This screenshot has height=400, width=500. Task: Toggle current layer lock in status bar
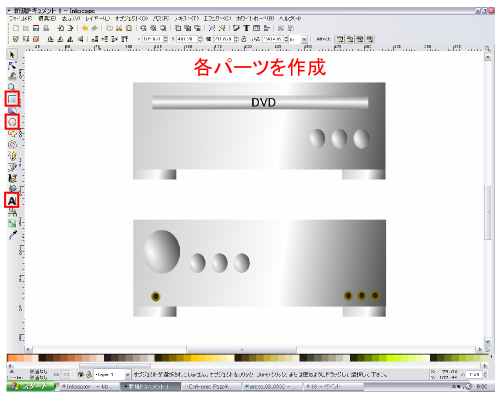pyautogui.click(x=89, y=374)
